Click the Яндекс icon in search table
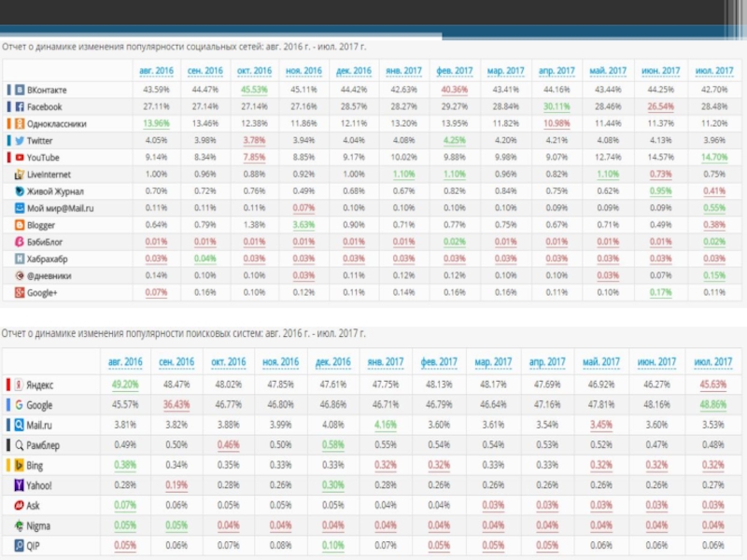Viewport: 747px width, 560px height. [18, 385]
